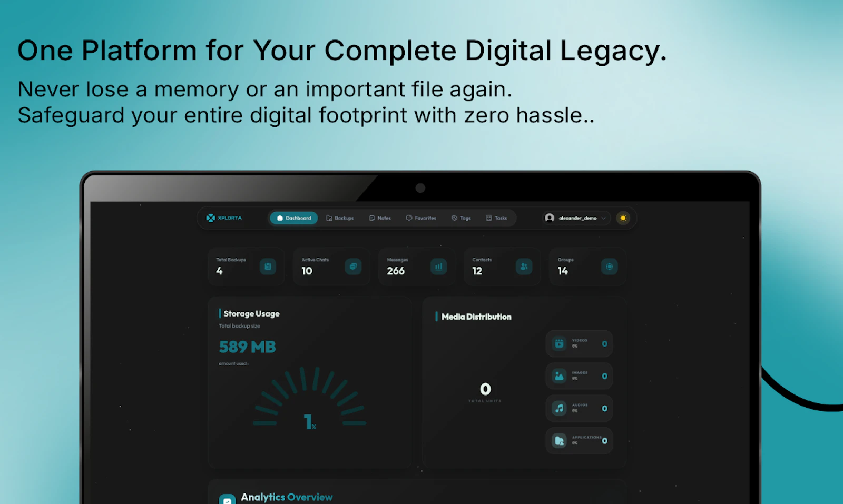
Task: Switch to the Tasks tab
Action: pos(496,218)
